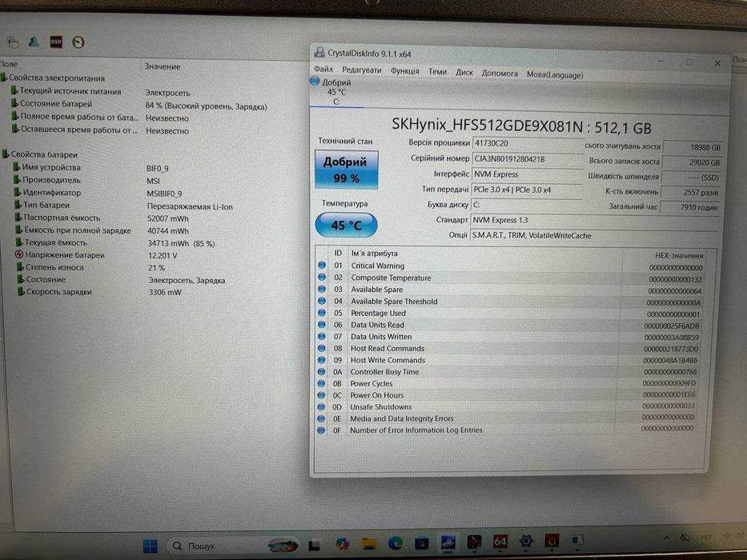Screen dimensions: 747x560
Task: Open the Функція menu
Action: [405, 71]
